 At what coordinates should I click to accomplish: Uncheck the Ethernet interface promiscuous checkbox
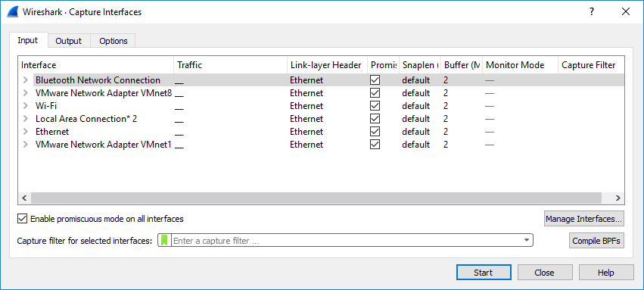point(375,132)
